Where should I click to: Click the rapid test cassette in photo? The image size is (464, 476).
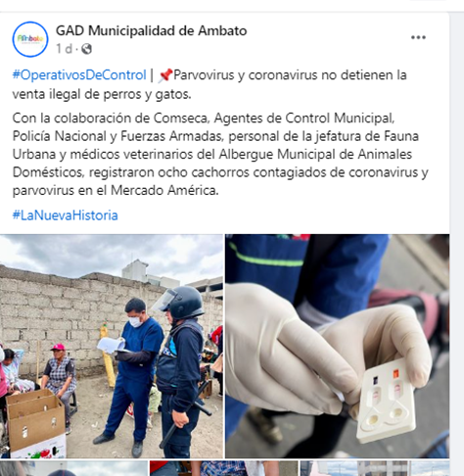point(387,401)
